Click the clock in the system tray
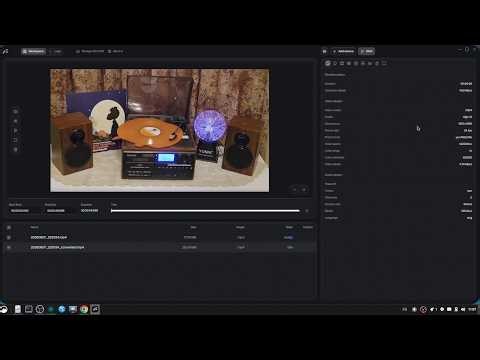The height and width of the screenshot is (360, 480). 472,309
